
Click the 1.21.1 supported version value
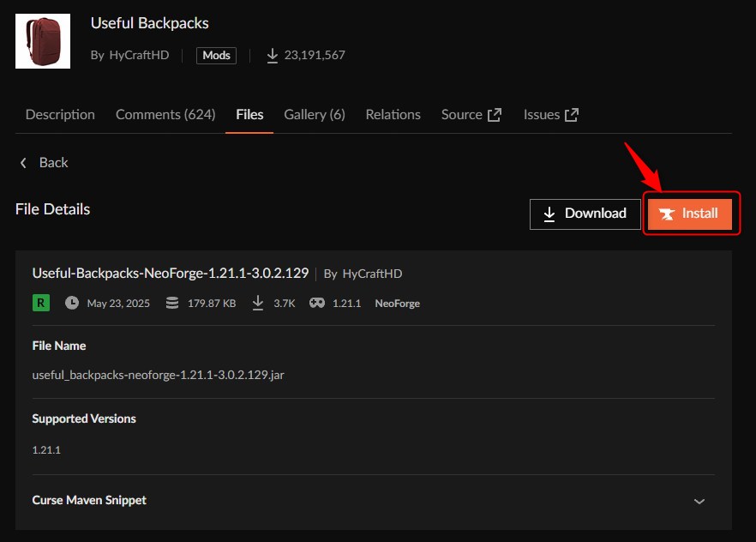46,450
